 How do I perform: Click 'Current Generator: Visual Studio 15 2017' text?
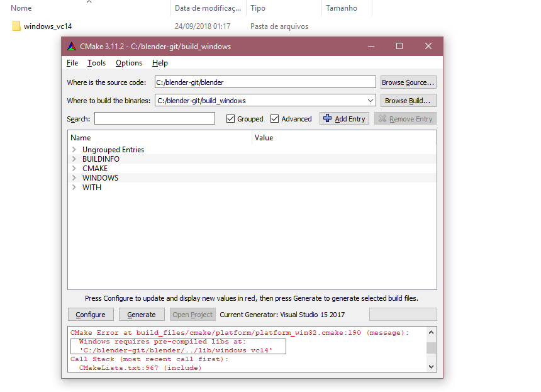282,315
